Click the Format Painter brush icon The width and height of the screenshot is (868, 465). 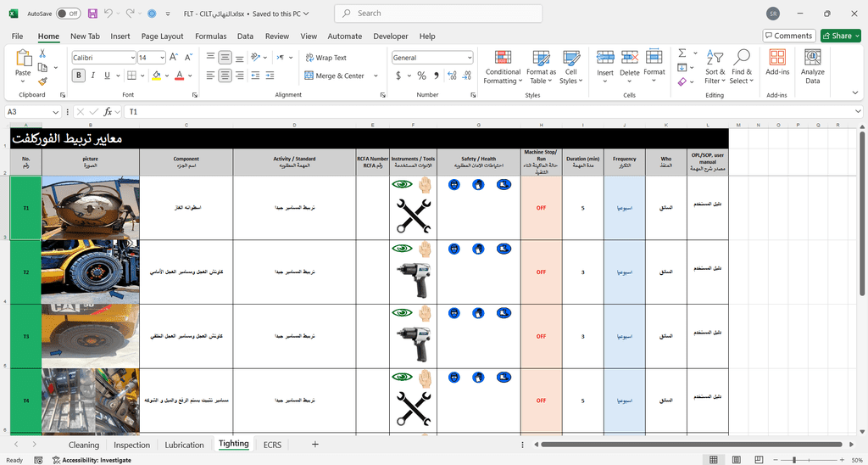(x=42, y=81)
